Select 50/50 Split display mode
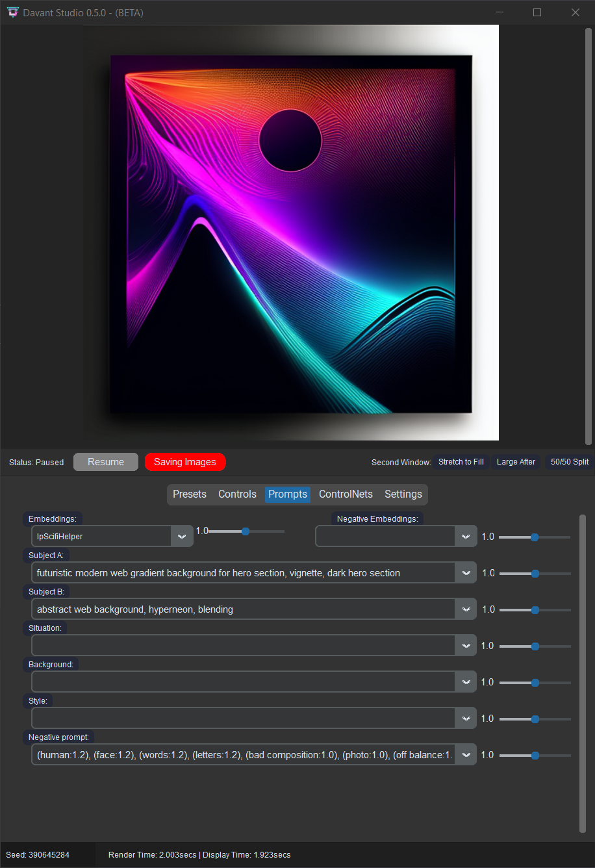 569,462
